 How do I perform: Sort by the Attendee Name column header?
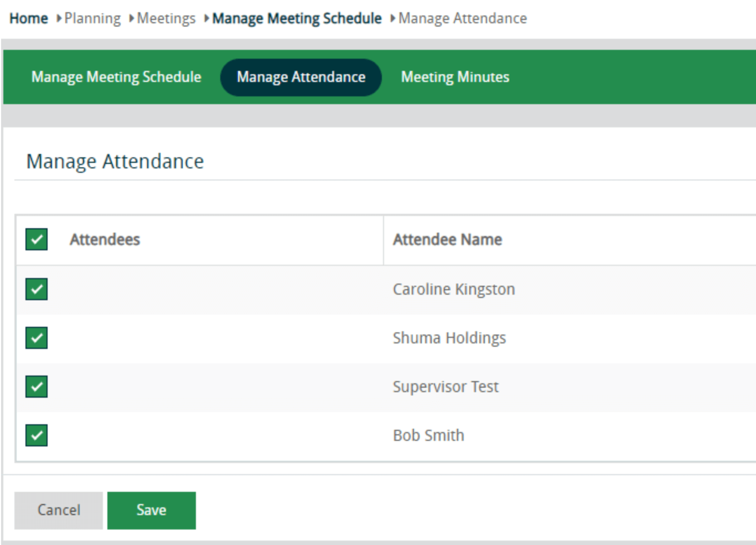click(447, 240)
